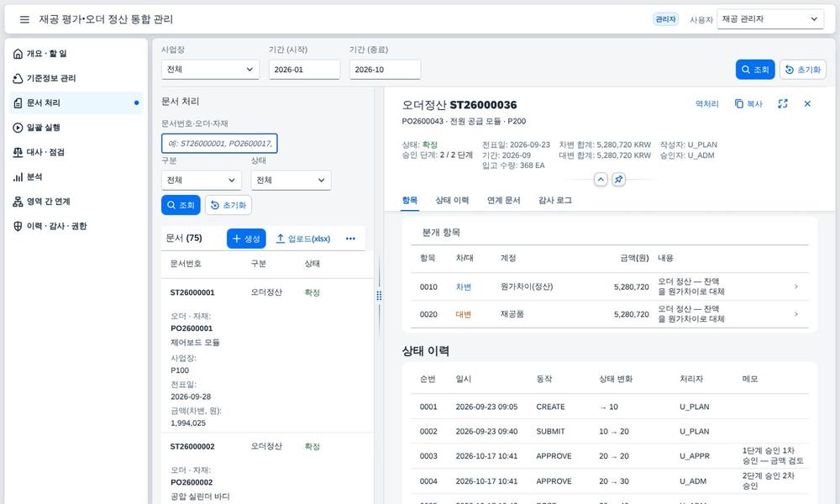Click order number PO2600002

192,482
